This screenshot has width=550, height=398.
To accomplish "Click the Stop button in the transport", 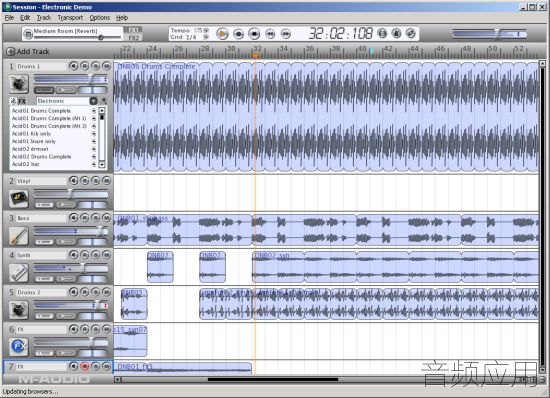I will coord(254,34).
